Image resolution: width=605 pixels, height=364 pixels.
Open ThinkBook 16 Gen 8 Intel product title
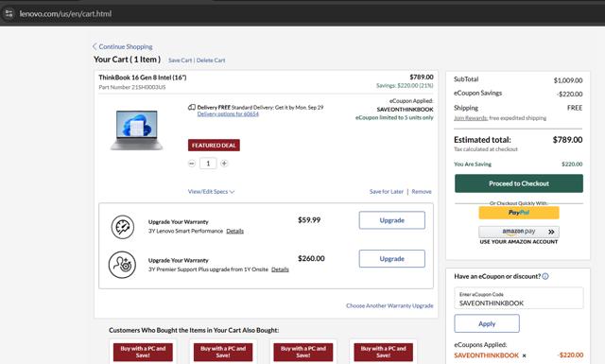coord(143,78)
